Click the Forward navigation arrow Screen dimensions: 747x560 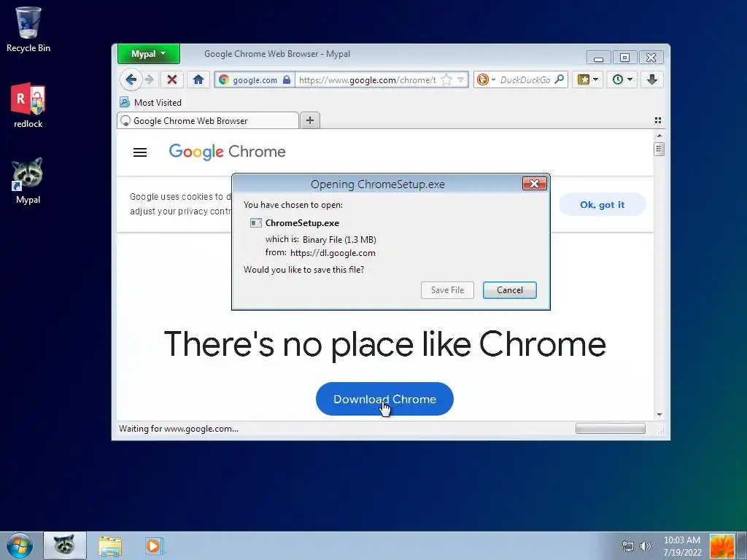(x=150, y=79)
